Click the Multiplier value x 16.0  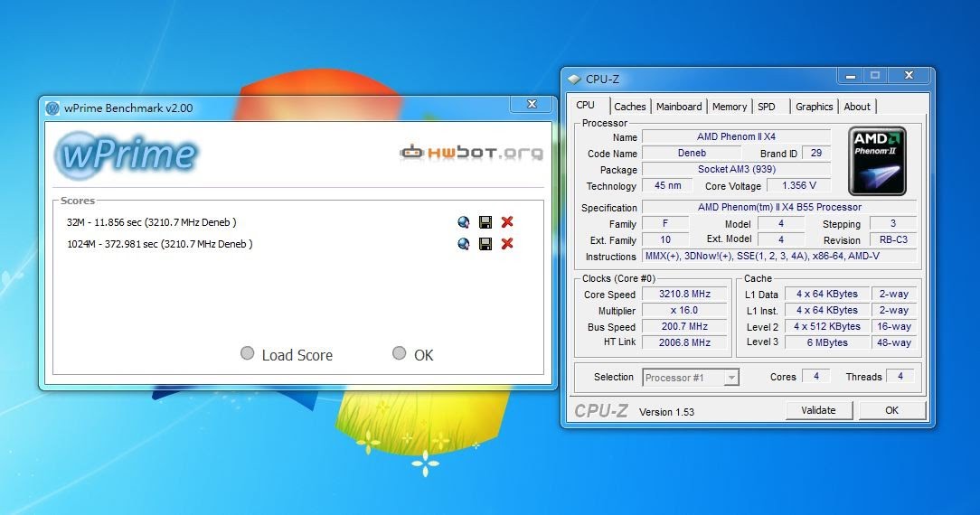coord(685,310)
